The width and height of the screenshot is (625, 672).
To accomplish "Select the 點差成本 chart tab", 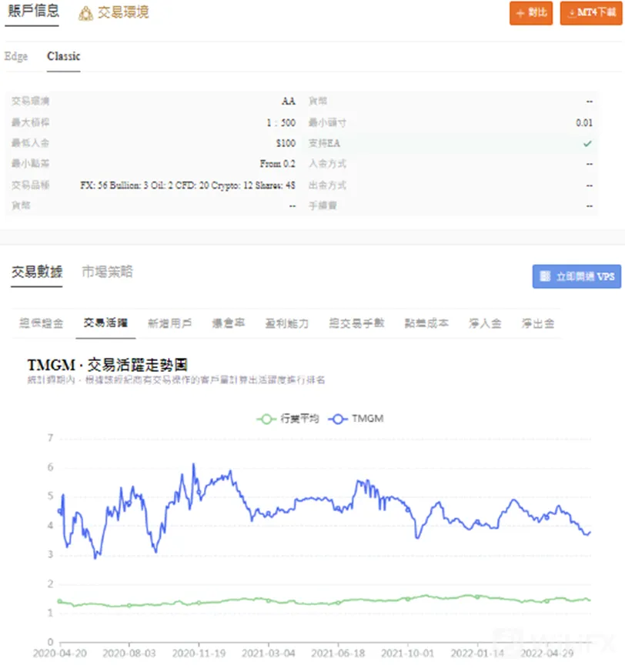I will [426, 323].
